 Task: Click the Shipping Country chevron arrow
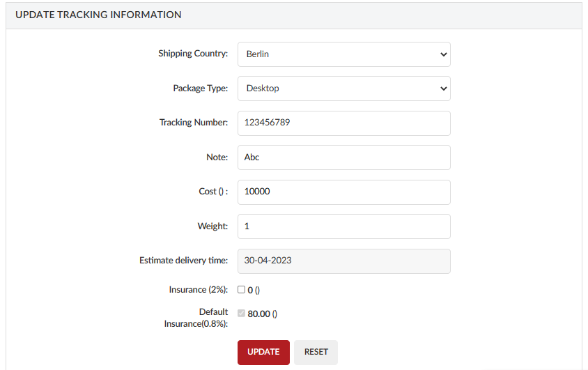click(x=443, y=54)
